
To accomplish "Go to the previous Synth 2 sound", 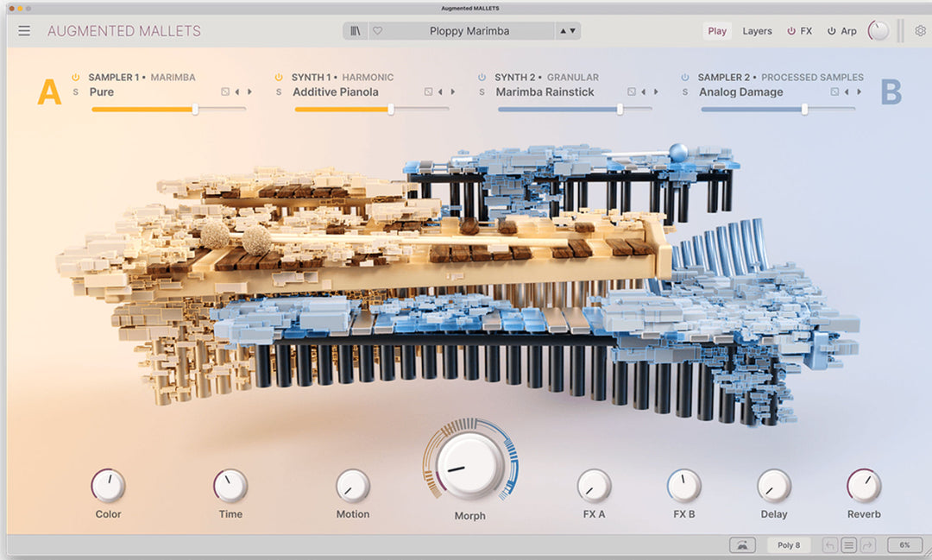I will tap(643, 91).
